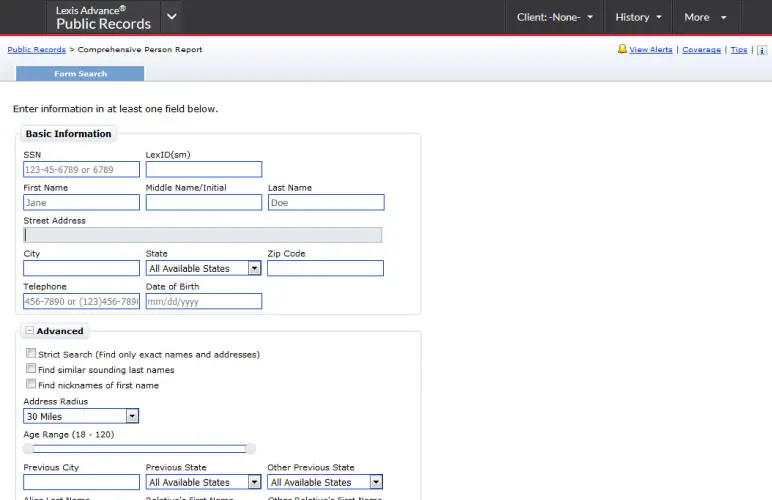This screenshot has width=772, height=500.
Task: Go to Public Records breadcrumb link
Action: pyautogui.click(x=36, y=49)
